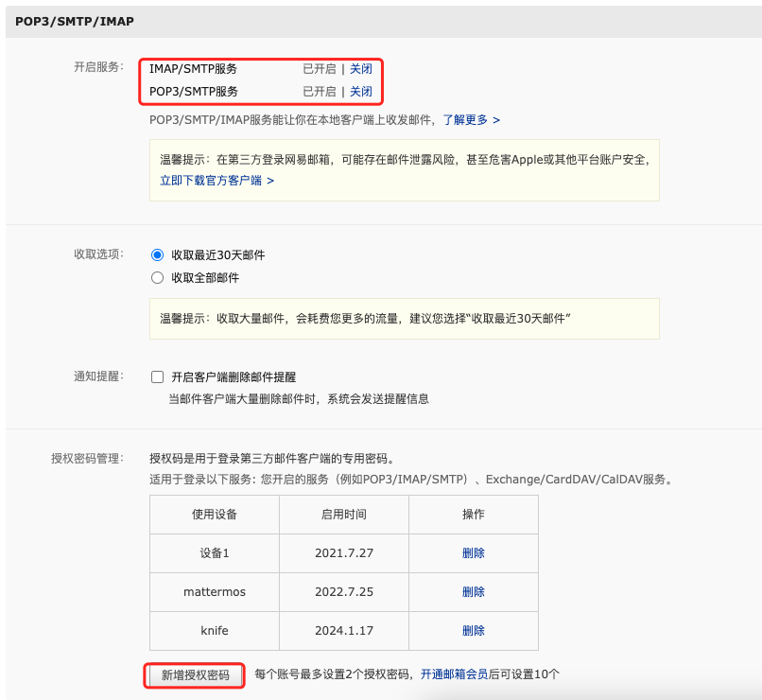Open the 了解更多 link
Screen dimensions: 762x700
tap(471, 120)
